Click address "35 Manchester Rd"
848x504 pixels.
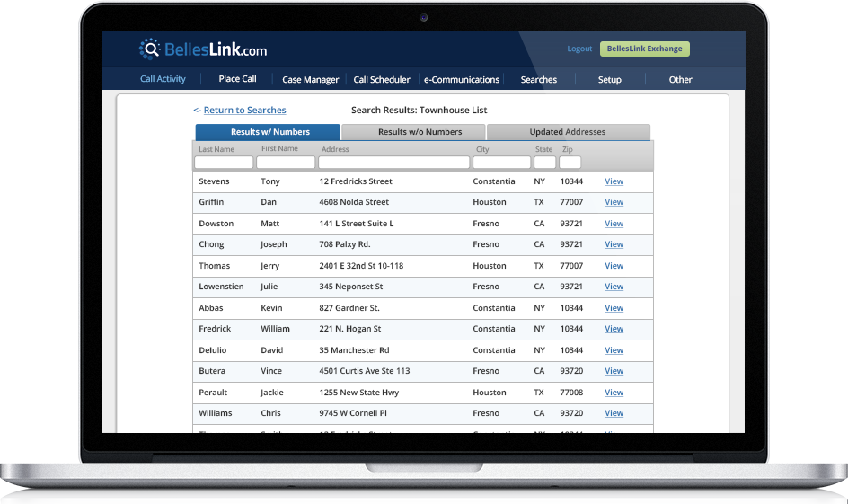pyautogui.click(x=354, y=350)
